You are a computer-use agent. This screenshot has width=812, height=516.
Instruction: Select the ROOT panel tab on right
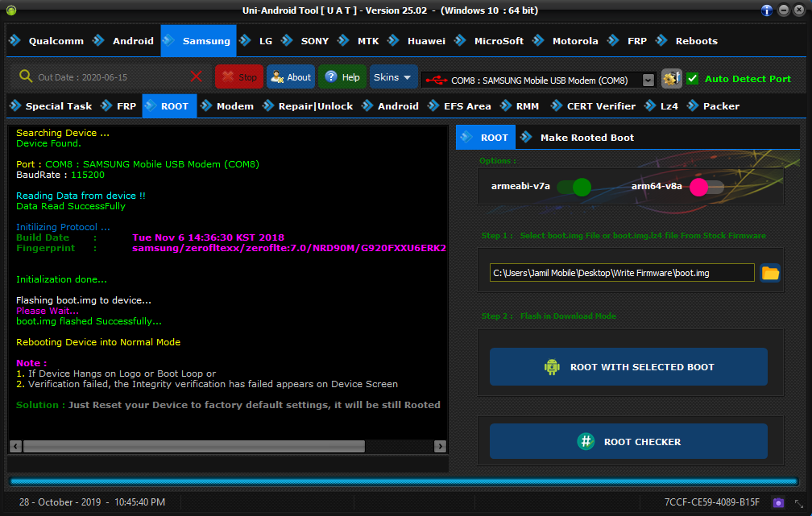485,138
